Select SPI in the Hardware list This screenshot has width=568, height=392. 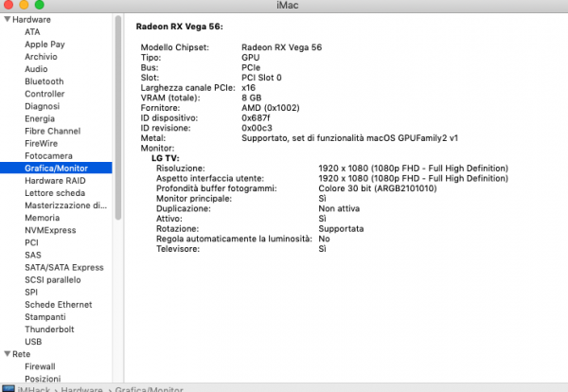pyautogui.click(x=31, y=292)
